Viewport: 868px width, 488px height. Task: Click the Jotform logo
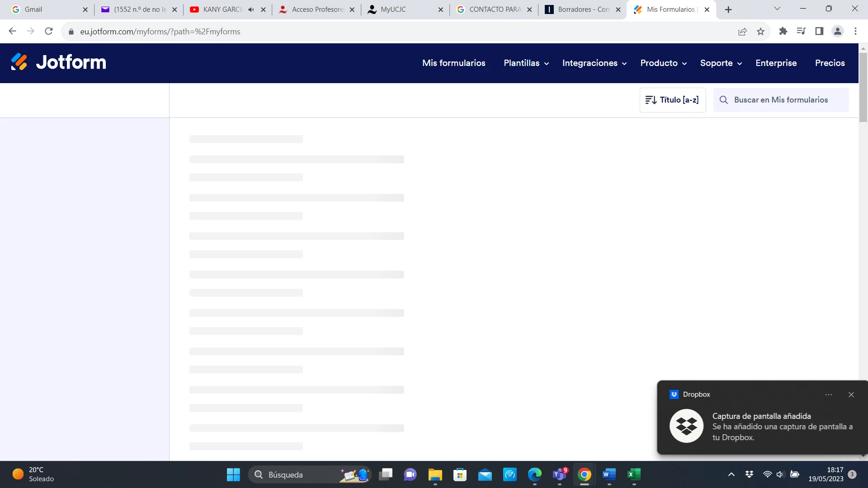[x=58, y=62]
